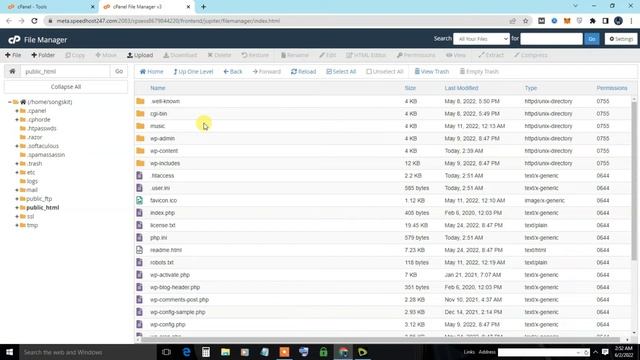Click the public_html path input field
The width and height of the screenshot is (640, 360).
point(65,71)
